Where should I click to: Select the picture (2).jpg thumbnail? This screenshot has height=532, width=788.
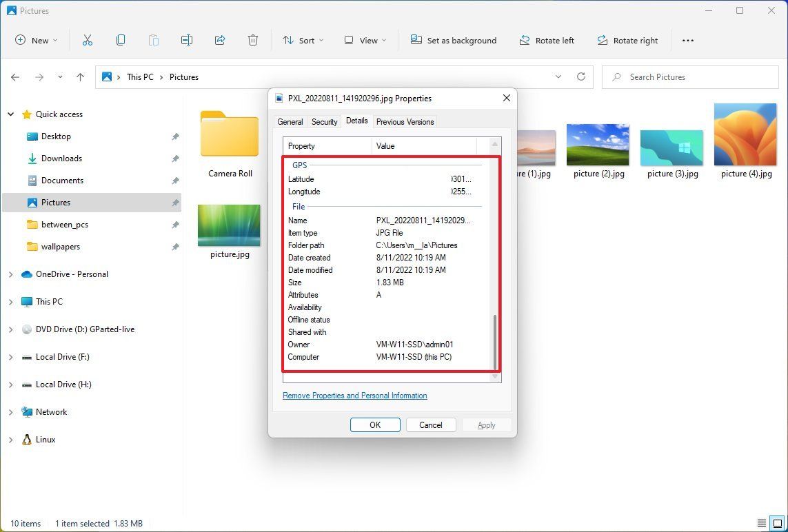tap(597, 145)
